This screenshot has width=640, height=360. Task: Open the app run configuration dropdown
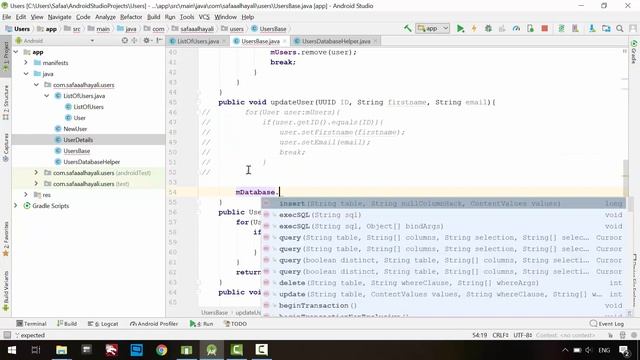(x=432, y=29)
